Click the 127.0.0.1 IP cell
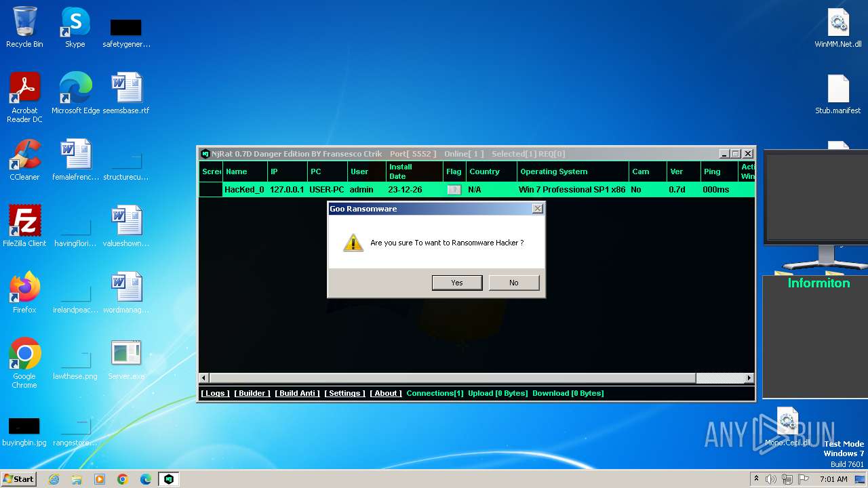 click(287, 190)
